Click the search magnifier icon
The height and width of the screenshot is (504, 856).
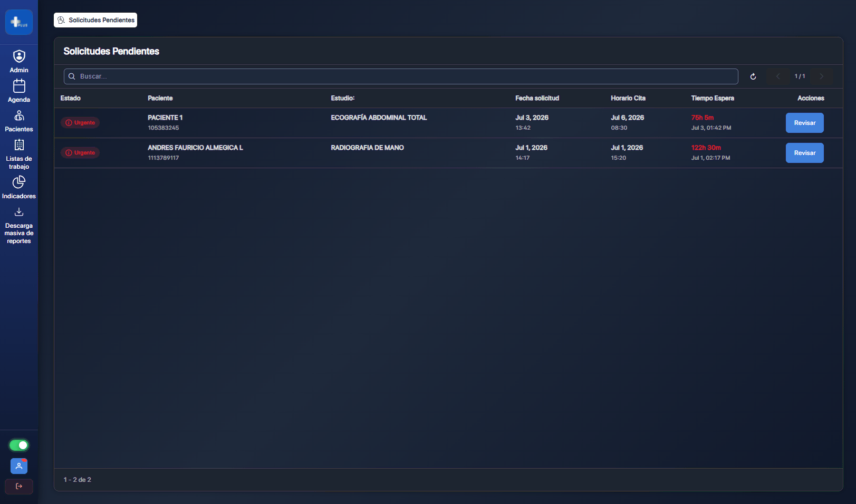point(72,76)
